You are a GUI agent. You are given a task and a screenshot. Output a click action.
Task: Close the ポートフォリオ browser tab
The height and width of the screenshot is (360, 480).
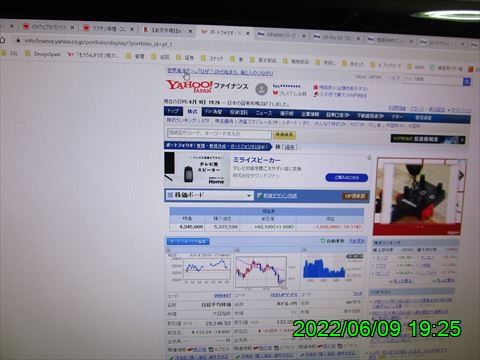pos(248,33)
